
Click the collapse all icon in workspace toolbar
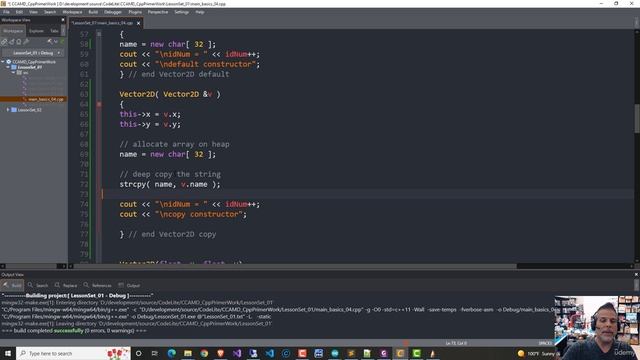[x=11, y=42]
